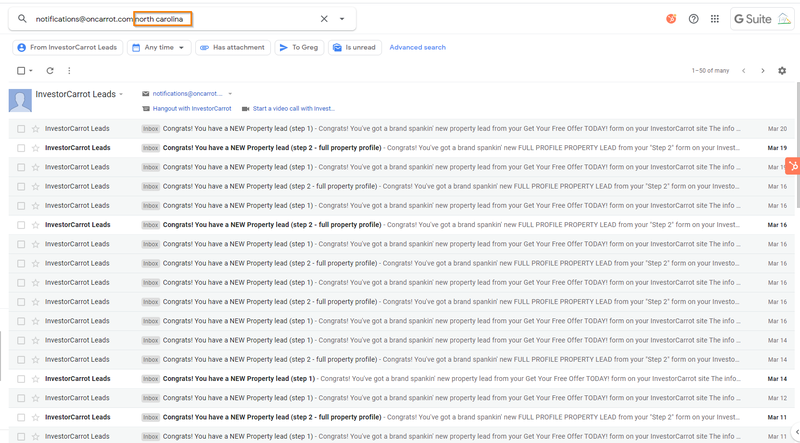The height and width of the screenshot is (443, 800).
Task: Click the Inbox label on the Mar 12 email
Action: pyautogui.click(x=151, y=398)
